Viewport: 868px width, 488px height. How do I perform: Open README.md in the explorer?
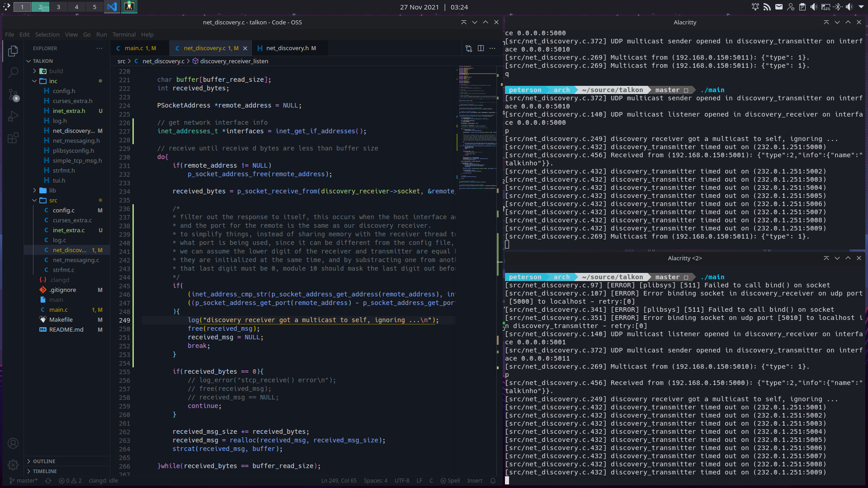(66, 329)
